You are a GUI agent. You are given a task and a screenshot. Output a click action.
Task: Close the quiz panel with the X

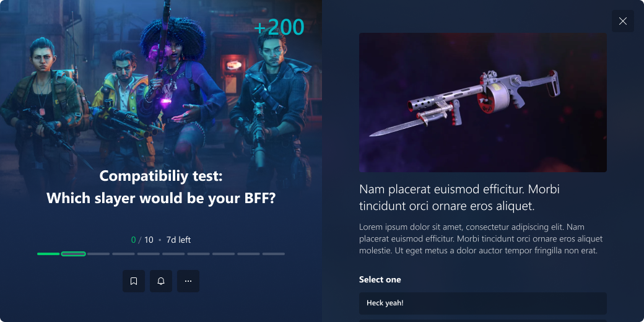623,21
